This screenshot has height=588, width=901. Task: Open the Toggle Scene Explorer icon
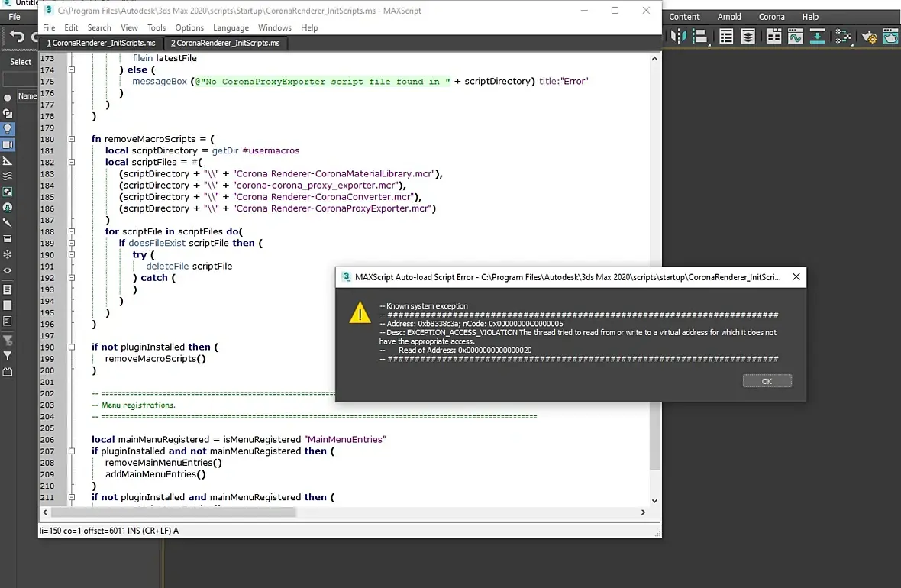(x=726, y=37)
